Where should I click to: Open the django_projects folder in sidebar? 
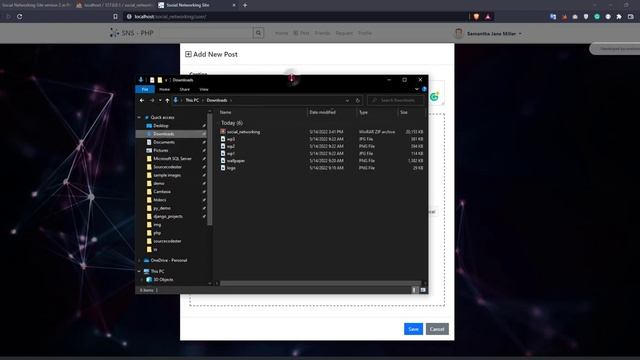[x=168, y=216]
